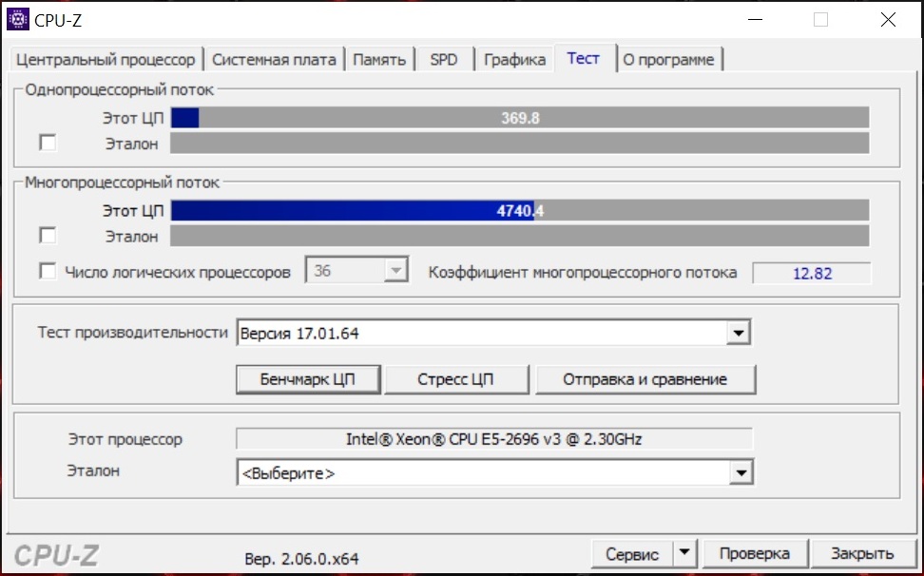Click the Отправка и сравнение button
Image resolution: width=924 pixels, height=576 pixels.
point(645,379)
